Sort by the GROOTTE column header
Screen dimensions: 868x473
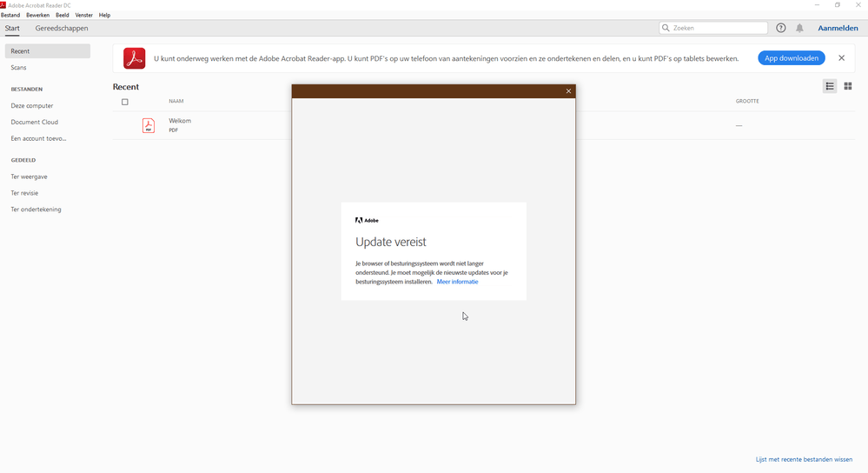pos(746,102)
